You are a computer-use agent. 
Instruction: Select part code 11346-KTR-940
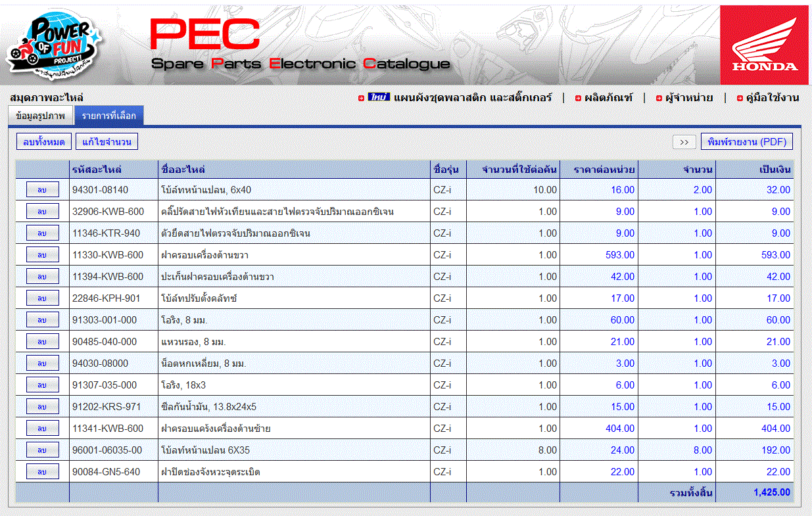click(x=107, y=233)
